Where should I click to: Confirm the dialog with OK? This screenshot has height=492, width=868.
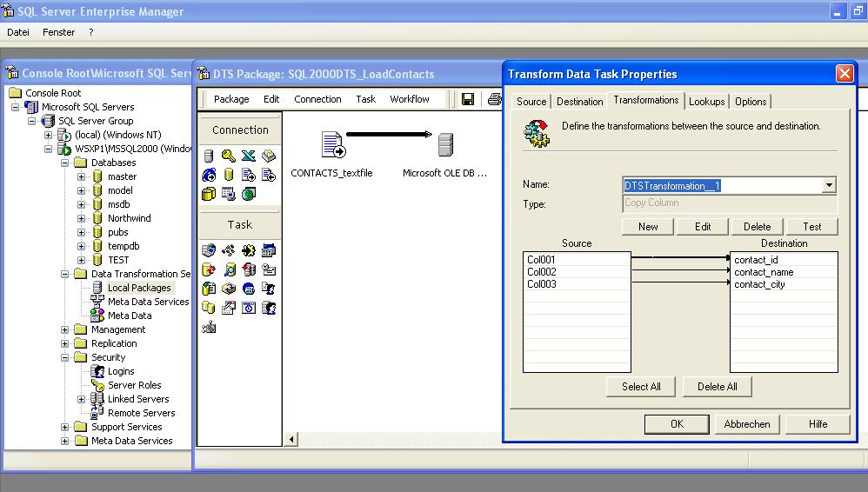(x=677, y=424)
